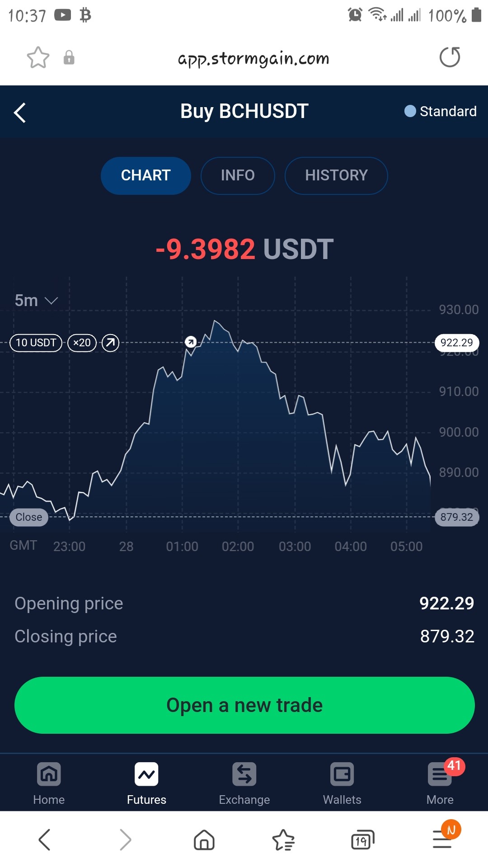The image size is (488, 868).
Task: Toggle the Standard account indicator
Action: tap(440, 111)
